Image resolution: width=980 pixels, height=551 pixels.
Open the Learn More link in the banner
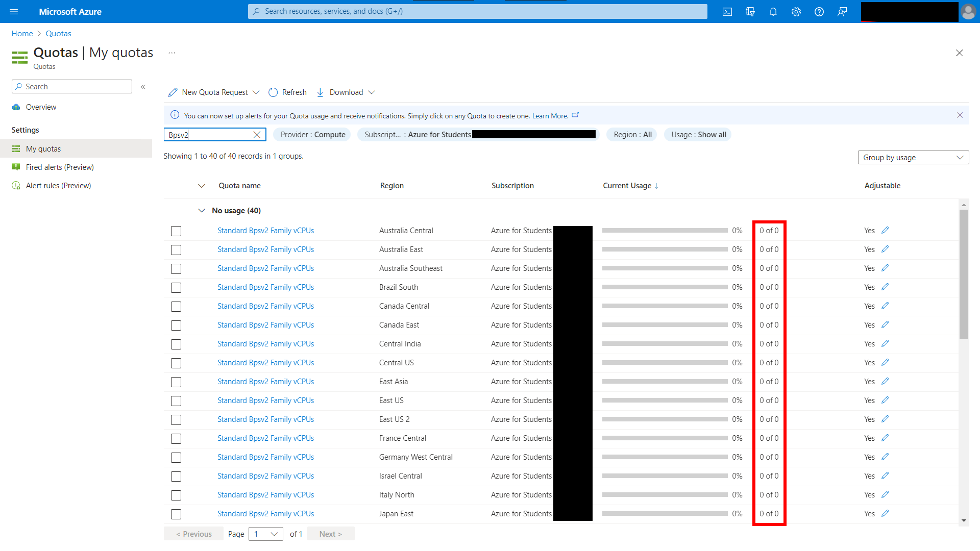(550, 116)
